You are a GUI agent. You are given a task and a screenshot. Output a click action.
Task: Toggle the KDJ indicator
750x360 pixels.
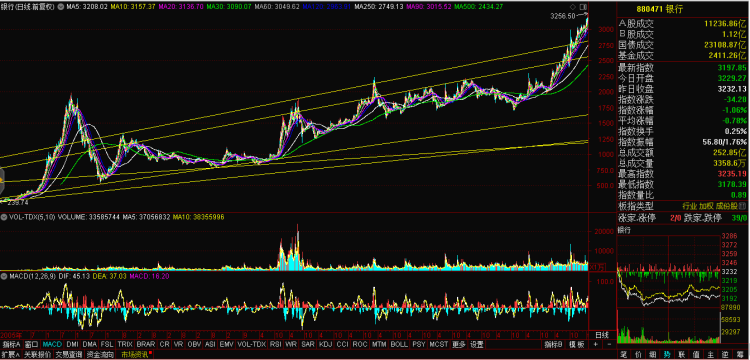pos(325,344)
